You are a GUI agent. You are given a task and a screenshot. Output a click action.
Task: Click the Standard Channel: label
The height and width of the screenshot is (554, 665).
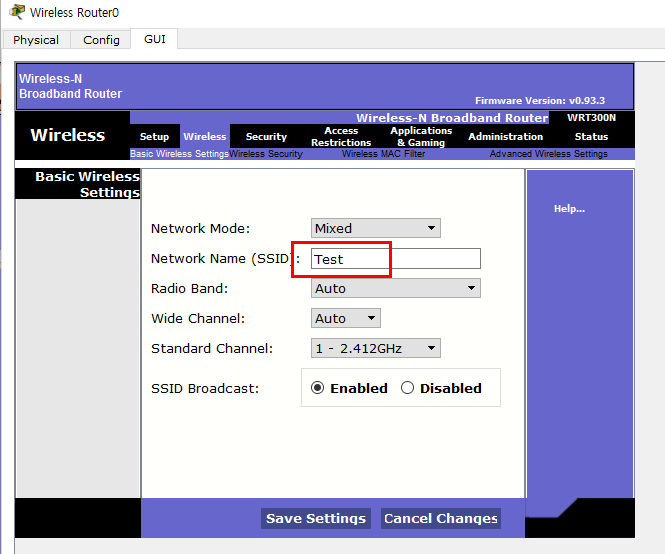click(x=212, y=349)
